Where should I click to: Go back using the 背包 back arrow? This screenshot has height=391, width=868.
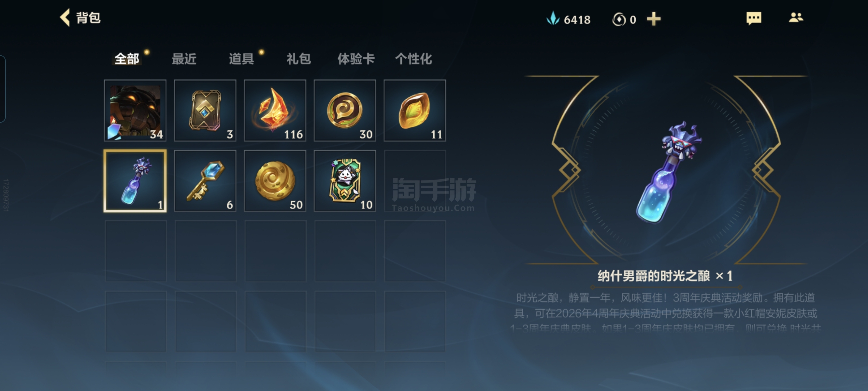coord(65,18)
